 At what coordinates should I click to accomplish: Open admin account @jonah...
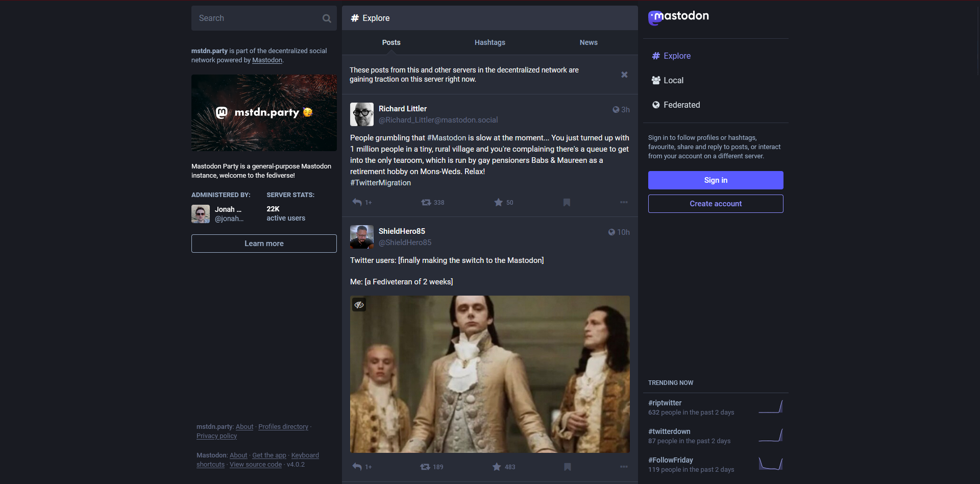229,219
